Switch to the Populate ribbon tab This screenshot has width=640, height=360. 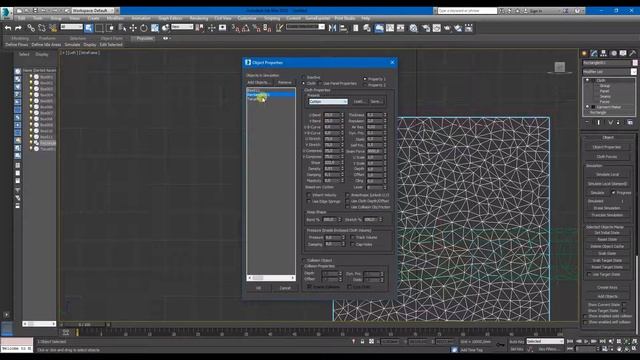(x=144, y=38)
